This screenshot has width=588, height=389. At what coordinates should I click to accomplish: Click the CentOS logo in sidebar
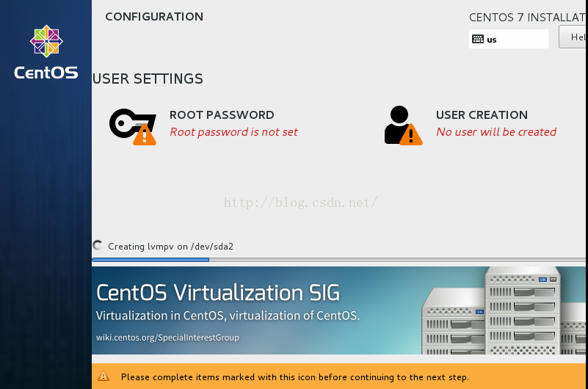pyautogui.click(x=46, y=52)
